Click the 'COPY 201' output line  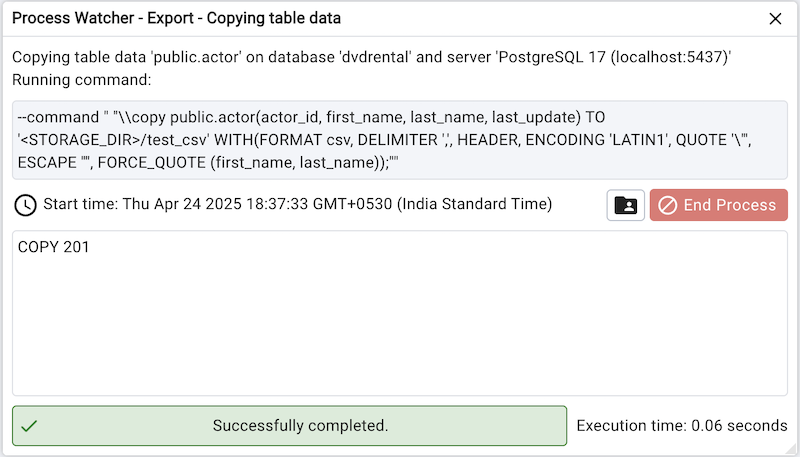[x=53, y=247]
